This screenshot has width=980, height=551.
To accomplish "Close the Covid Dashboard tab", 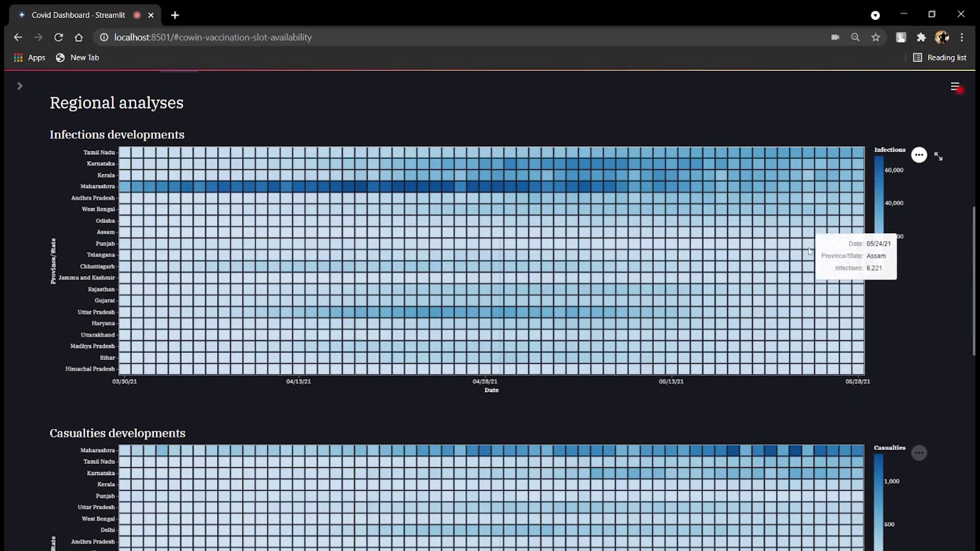I will pos(151,15).
